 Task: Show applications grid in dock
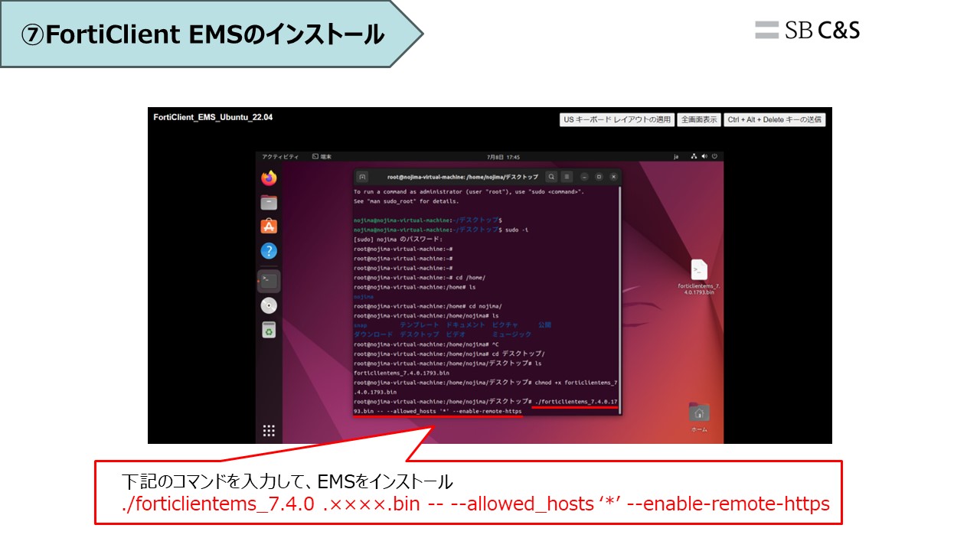coord(269,431)
